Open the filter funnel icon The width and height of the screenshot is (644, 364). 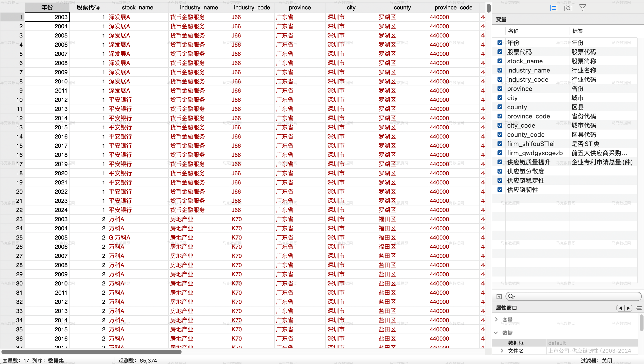[583, 8]
